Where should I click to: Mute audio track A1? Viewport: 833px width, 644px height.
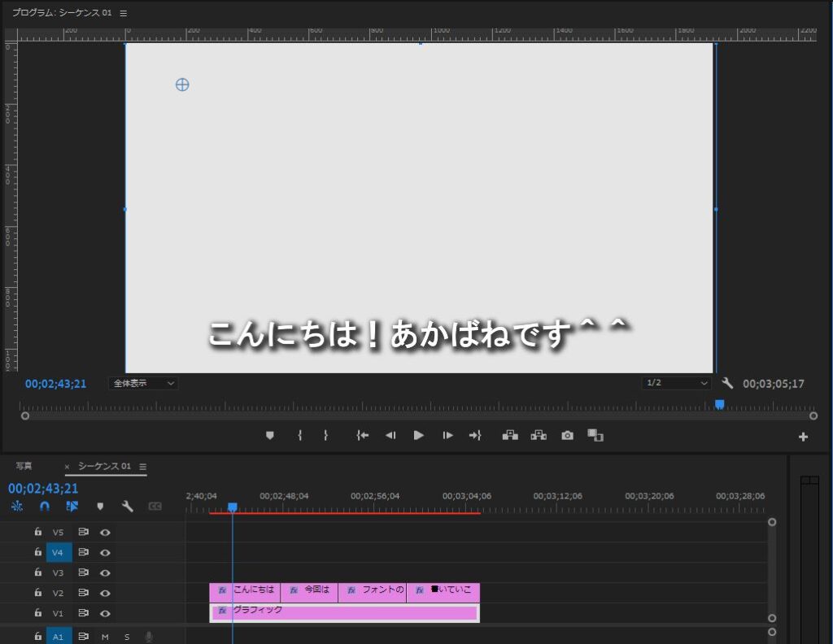[x=105, y=637]
